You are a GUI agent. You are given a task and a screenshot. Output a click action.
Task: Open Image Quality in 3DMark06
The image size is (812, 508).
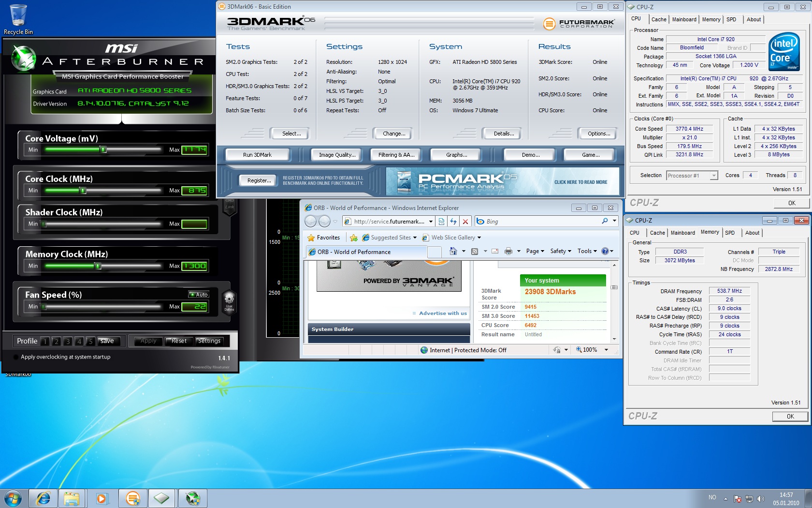(337, 155)
